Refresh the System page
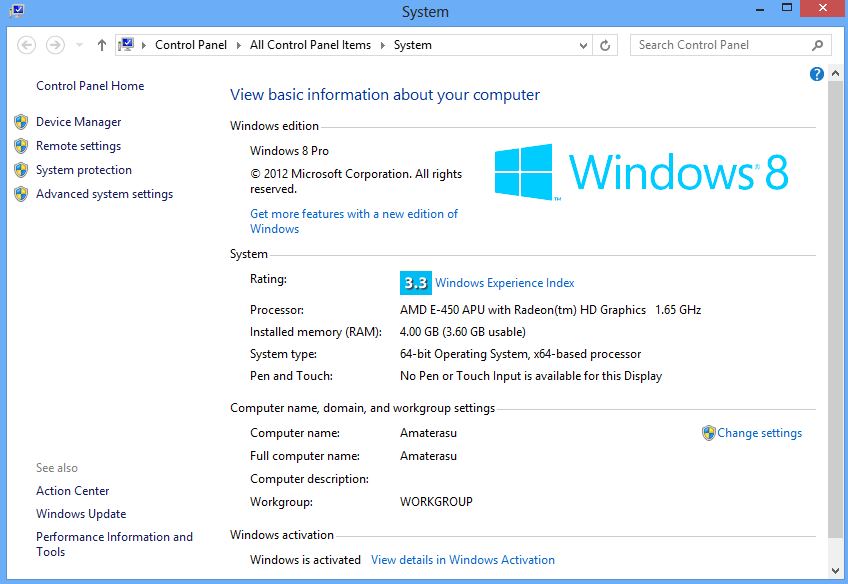The height and width of the screenshot is (584, 848). pos(605,45)
